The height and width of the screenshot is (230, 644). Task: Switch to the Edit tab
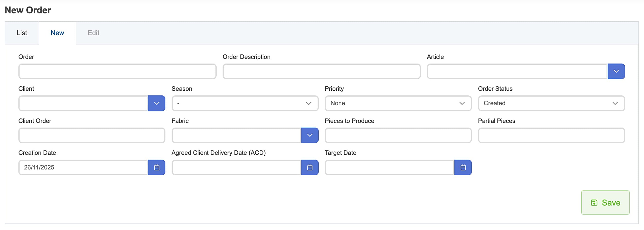(93, 33)
